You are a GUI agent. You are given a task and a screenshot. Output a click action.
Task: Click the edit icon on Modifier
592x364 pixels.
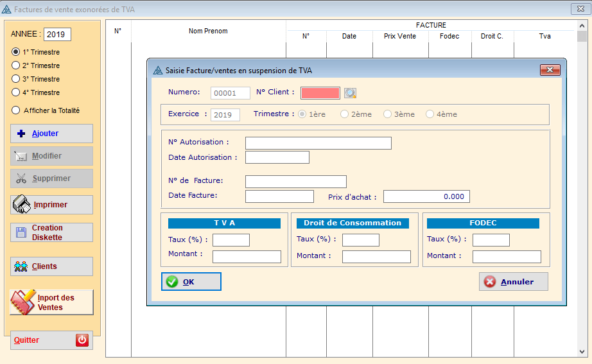click(x=21, y=156)
